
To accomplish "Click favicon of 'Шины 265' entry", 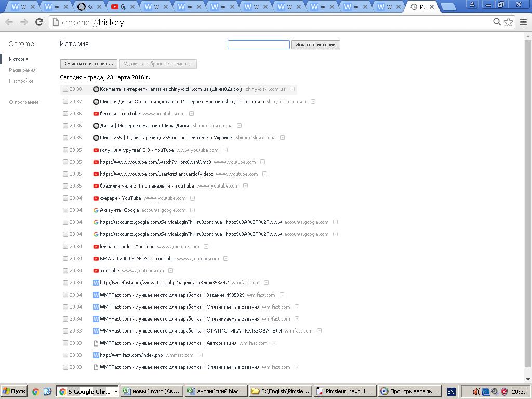I will (96, 138).
